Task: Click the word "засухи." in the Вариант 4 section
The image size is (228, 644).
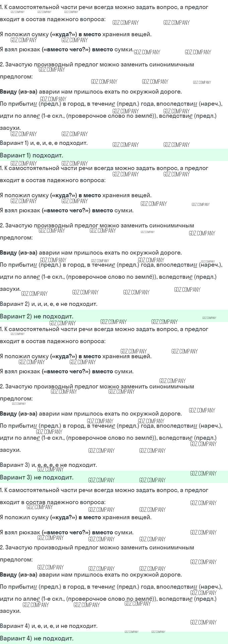Action: (10, 611)
